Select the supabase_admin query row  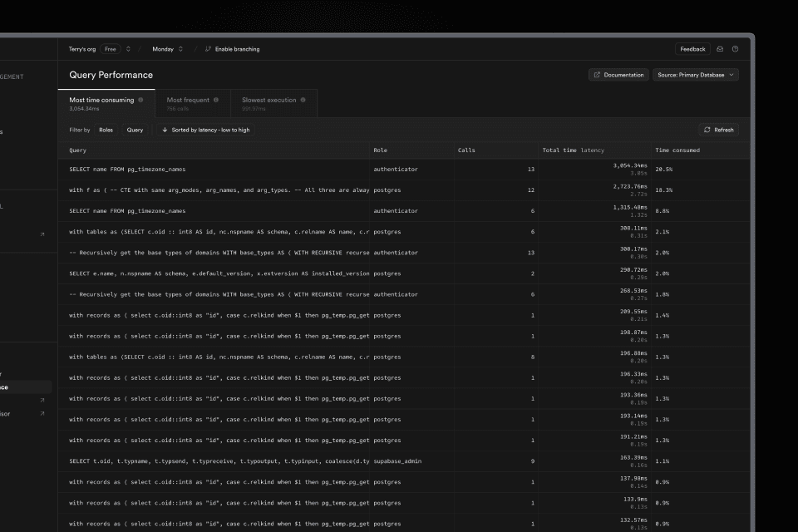pyautogui.click(x=332, y=461)
